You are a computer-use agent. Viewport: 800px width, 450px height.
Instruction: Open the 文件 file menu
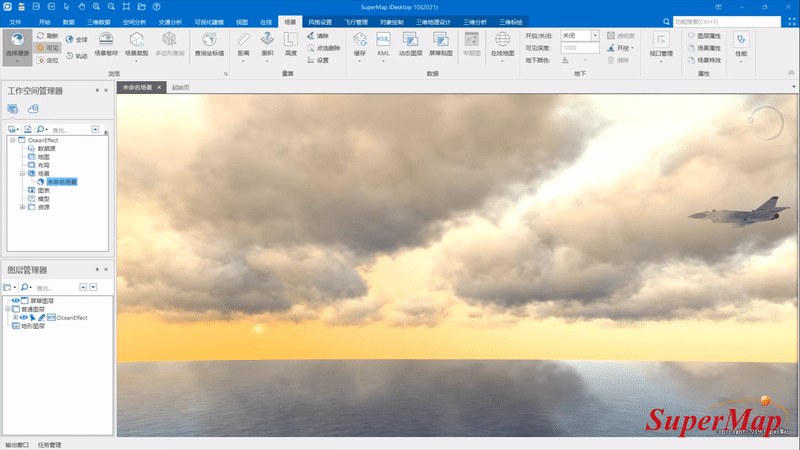15,22
